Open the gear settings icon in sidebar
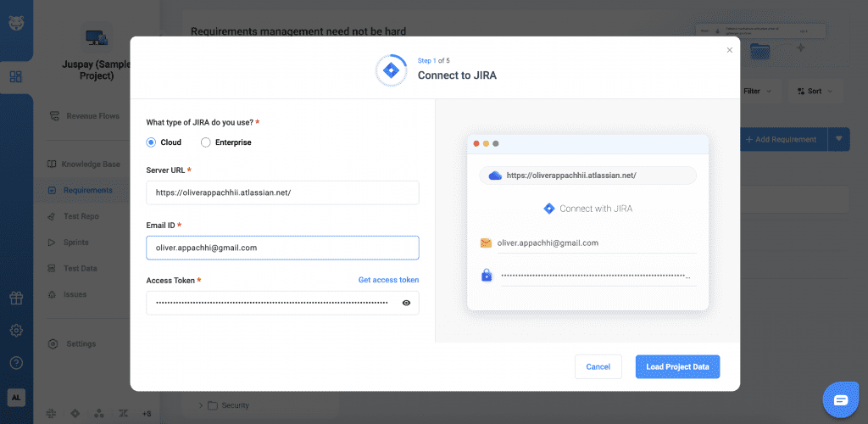Screen dimensions: 868x424 [16, 331]
